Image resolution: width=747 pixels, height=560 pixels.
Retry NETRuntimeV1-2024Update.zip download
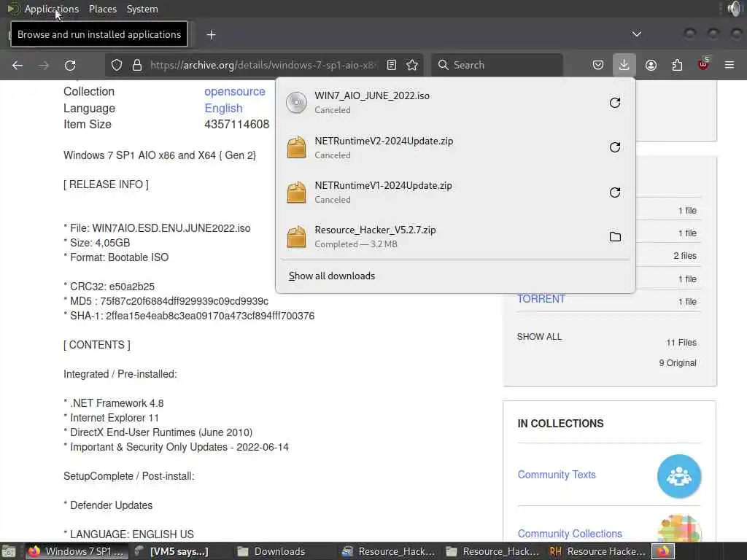(614, 192)
